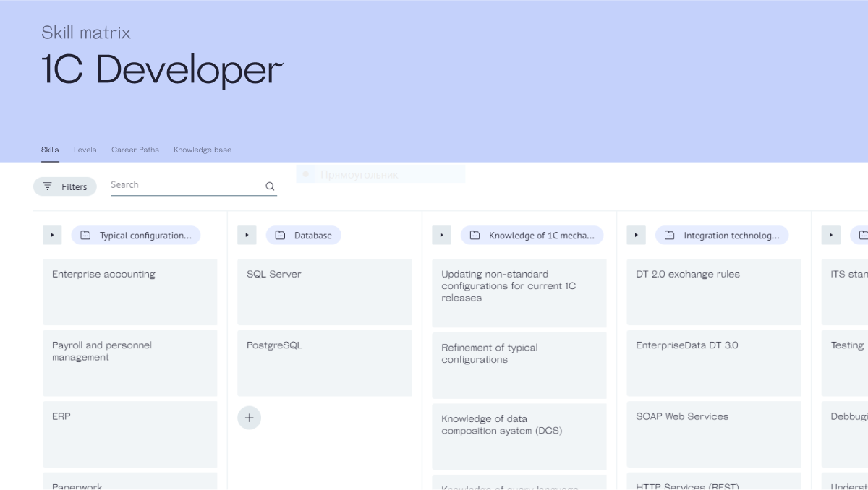Screen dimensions: 868x490
Task: Switch to the Skills tab
Action: point(50,150)
